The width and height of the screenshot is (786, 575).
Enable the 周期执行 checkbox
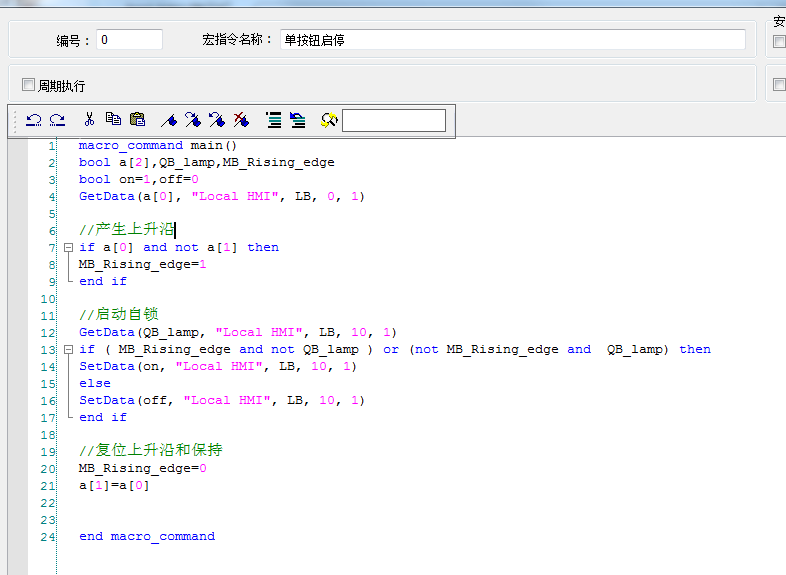tap(29, 85)
